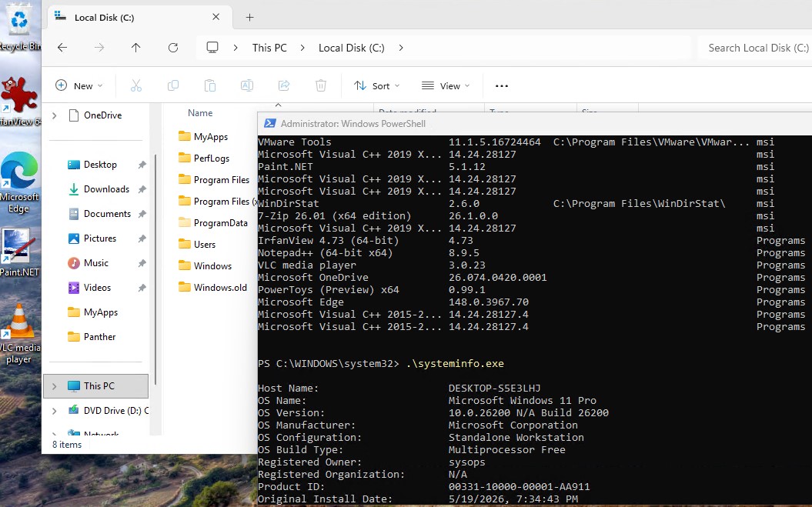The width and height of the screenshot is (812, 507).
Task: Click the Copy icon in Explorer toolbar
Action: (173, 85)
